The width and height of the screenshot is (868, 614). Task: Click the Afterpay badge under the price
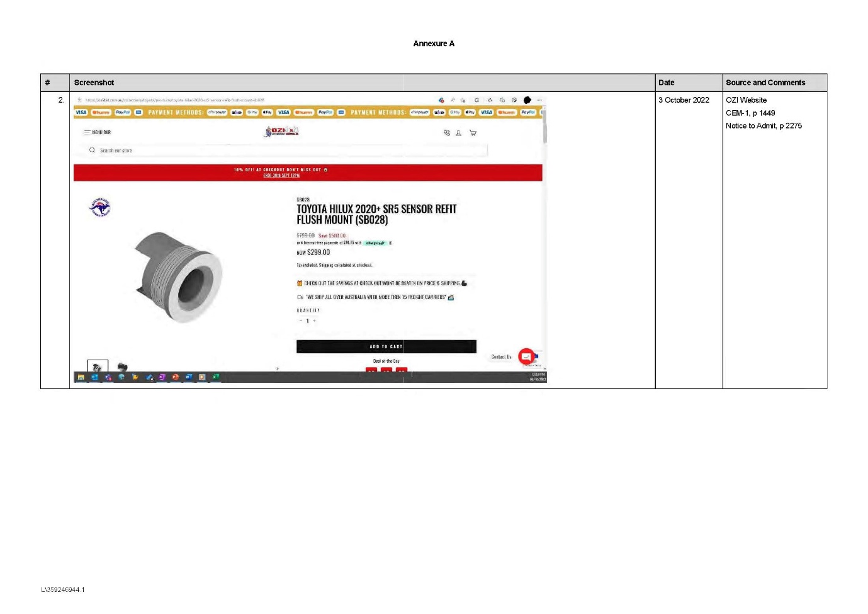pyautogui.click(x=375, y=243)
